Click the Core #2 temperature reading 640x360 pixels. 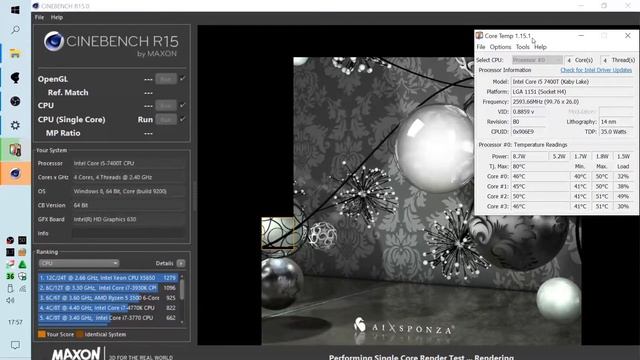coord(540,196)
